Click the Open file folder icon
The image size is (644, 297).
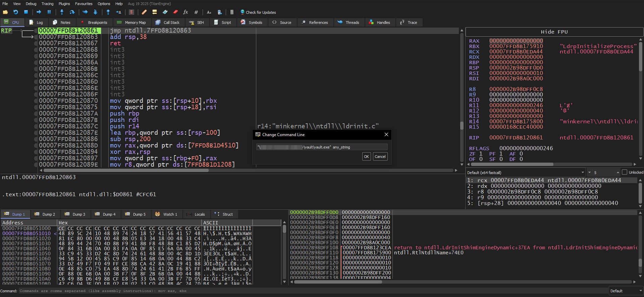(x=5, y=12)
